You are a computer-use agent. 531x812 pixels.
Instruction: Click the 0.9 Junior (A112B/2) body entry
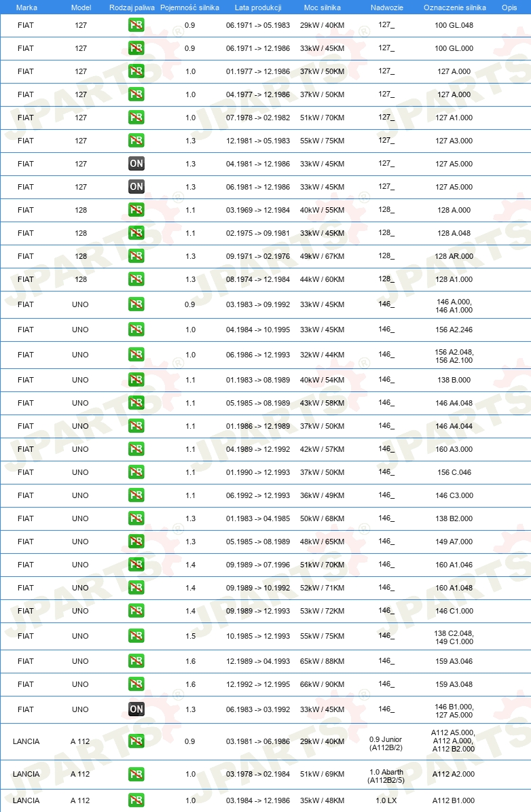coord(386,743)
